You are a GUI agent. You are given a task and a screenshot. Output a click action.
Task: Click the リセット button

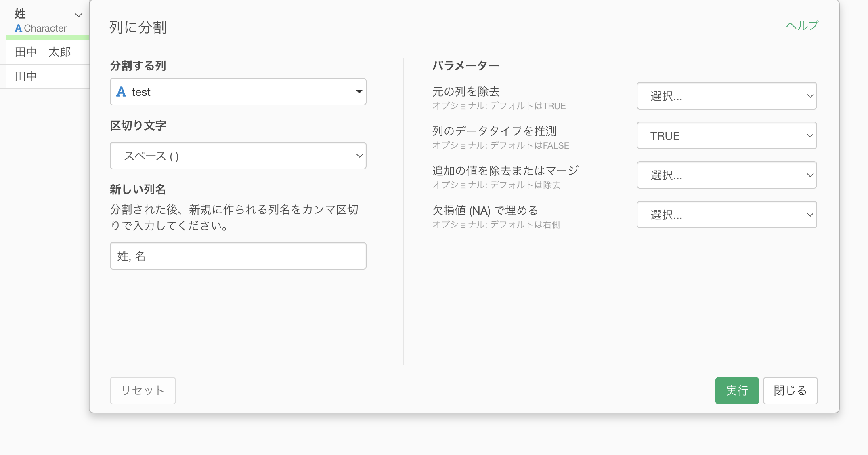point(143,390)
